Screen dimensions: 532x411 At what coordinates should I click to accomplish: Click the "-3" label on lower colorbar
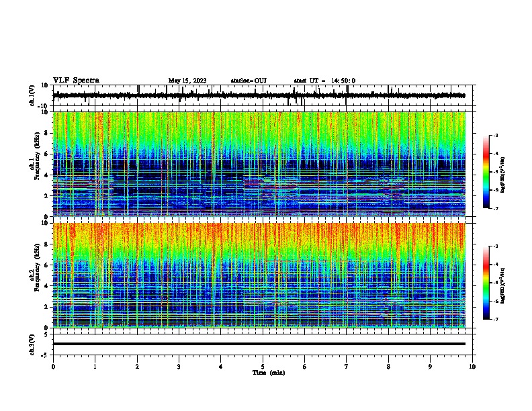(496, 246)
